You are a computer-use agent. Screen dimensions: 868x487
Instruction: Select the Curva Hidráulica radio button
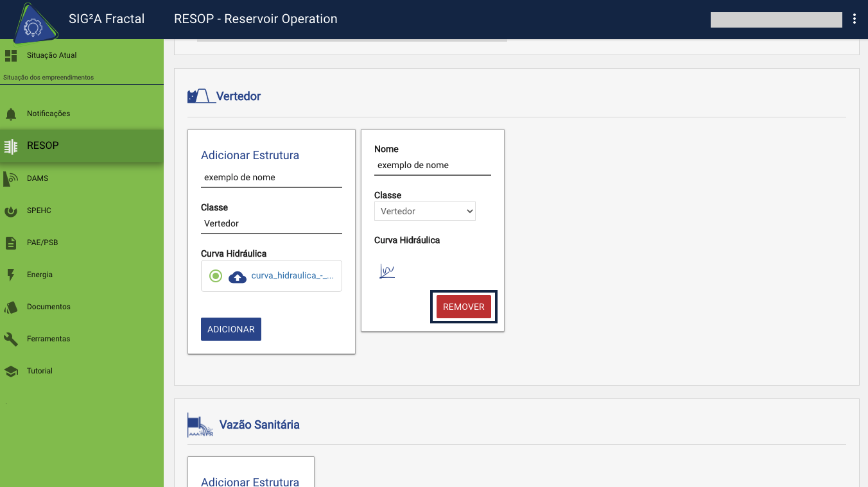[216, 276]
